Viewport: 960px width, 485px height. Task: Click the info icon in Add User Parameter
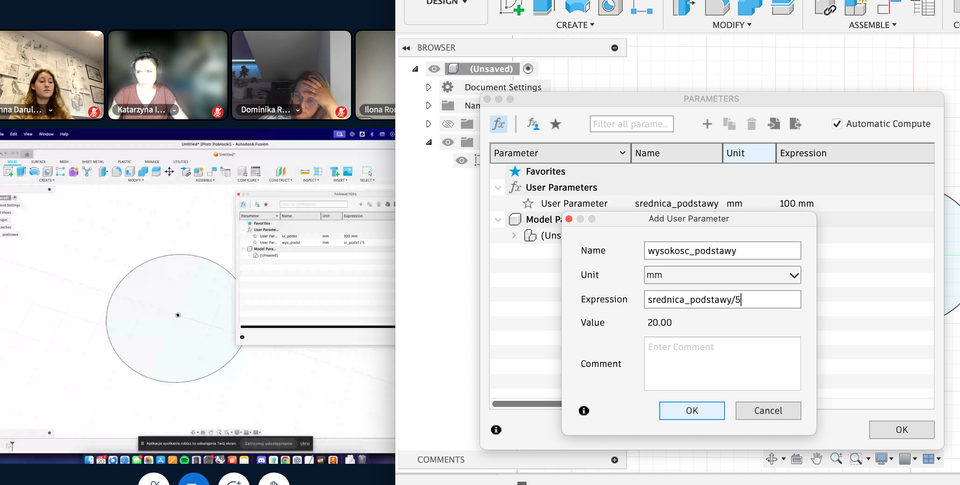(584, 410)
